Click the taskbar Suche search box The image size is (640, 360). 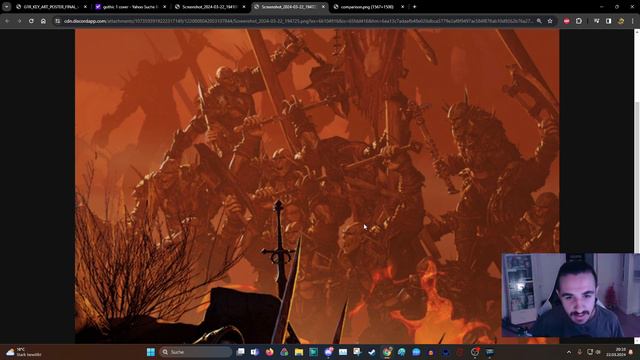[x=196, y=352]
